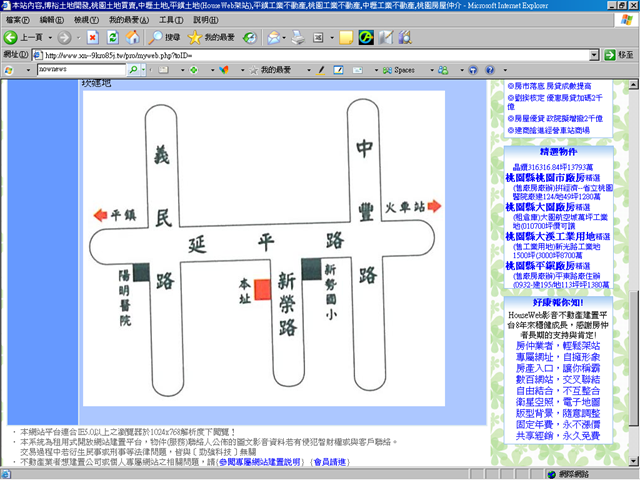The image size is (640, 480).
Task: Click the nownews search input box
Action: [82, 69]
